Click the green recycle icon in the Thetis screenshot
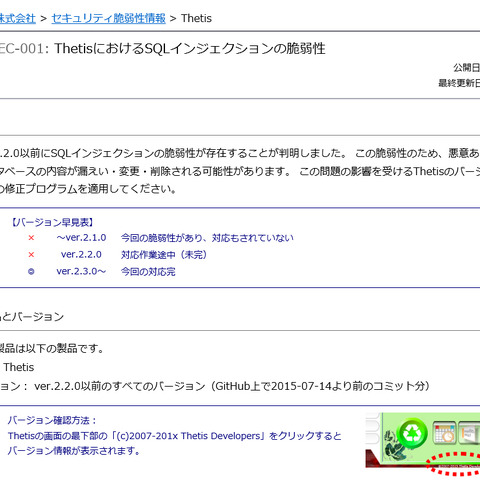This screenshot has height=480, width=480. (x=413, y=434)
